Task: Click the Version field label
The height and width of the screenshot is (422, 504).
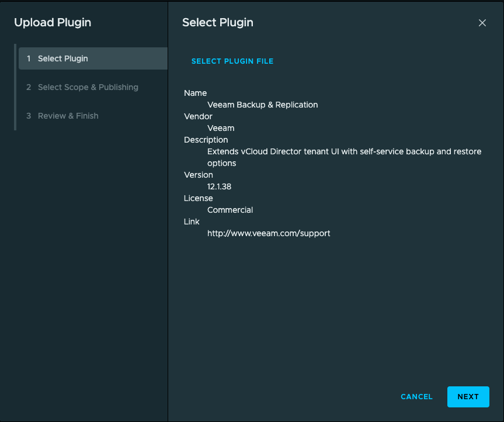Action: pyautogui.click(x=199, y=175)
